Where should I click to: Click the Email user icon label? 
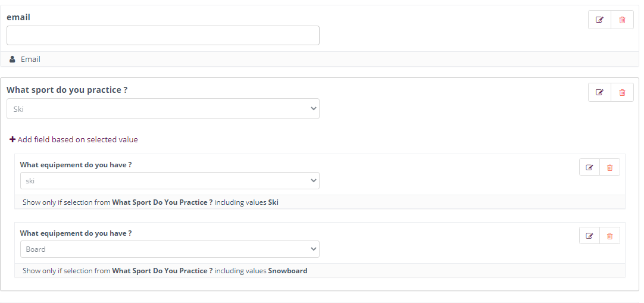click(x=25, y=59)
